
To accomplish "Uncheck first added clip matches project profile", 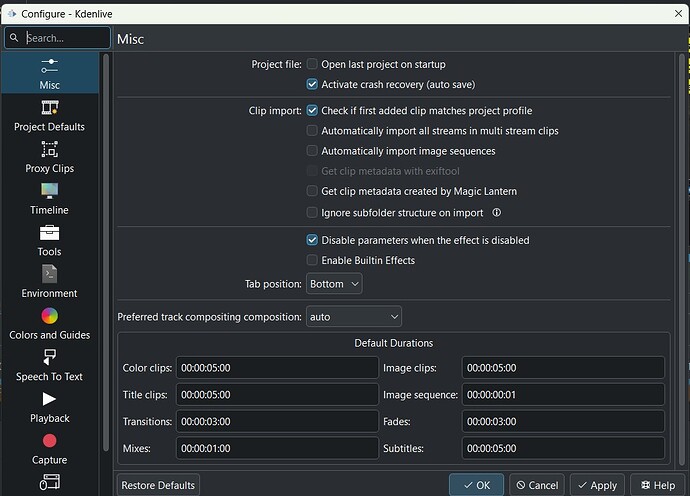I will [312, 110].
